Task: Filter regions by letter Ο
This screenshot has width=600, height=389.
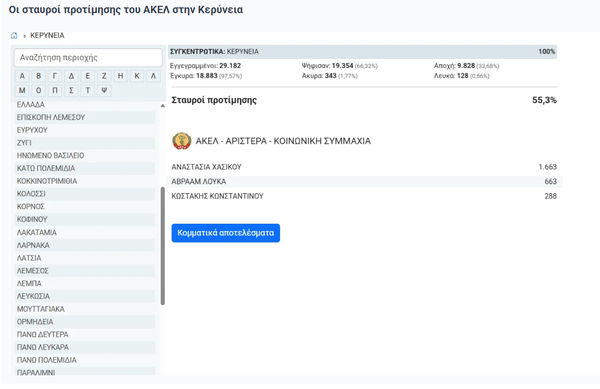Action: (39, 91)
